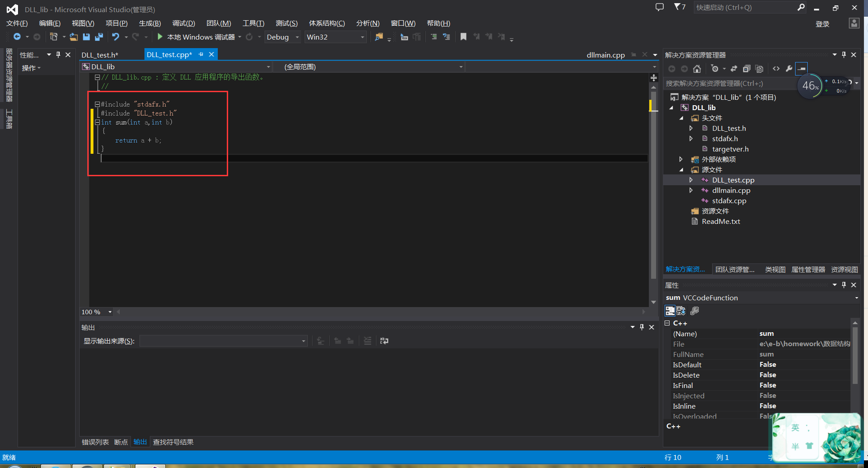Select ReadMe.txt in Solution Explorer
868x468 pixels.
click(x=721, y=221)
